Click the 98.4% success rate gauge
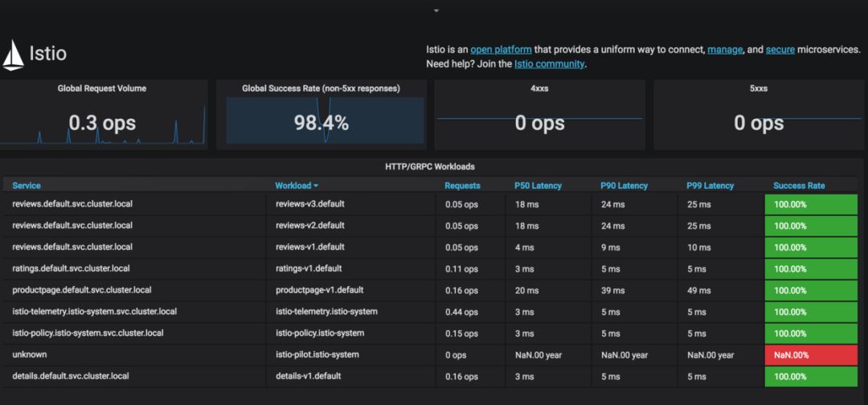 321,123
